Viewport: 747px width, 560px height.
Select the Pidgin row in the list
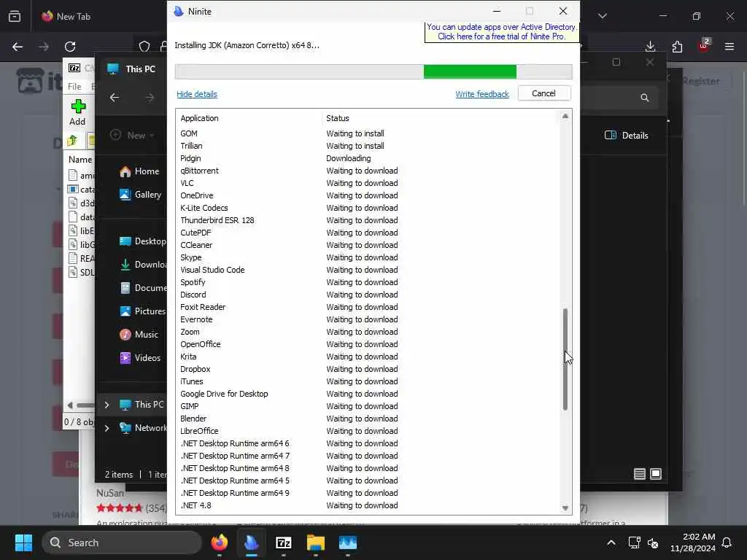point(367,158)
